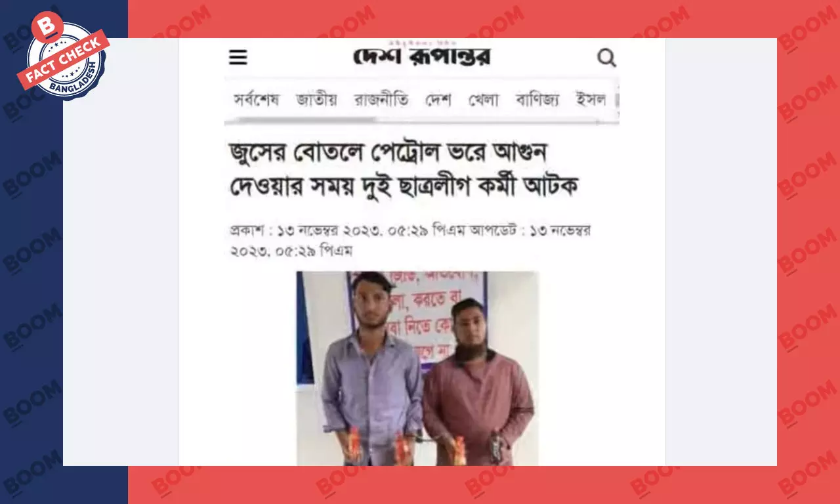Click the BOOM Fact Check Bangladesh badge
The image size is (840, 504).
tap(64, 56)
